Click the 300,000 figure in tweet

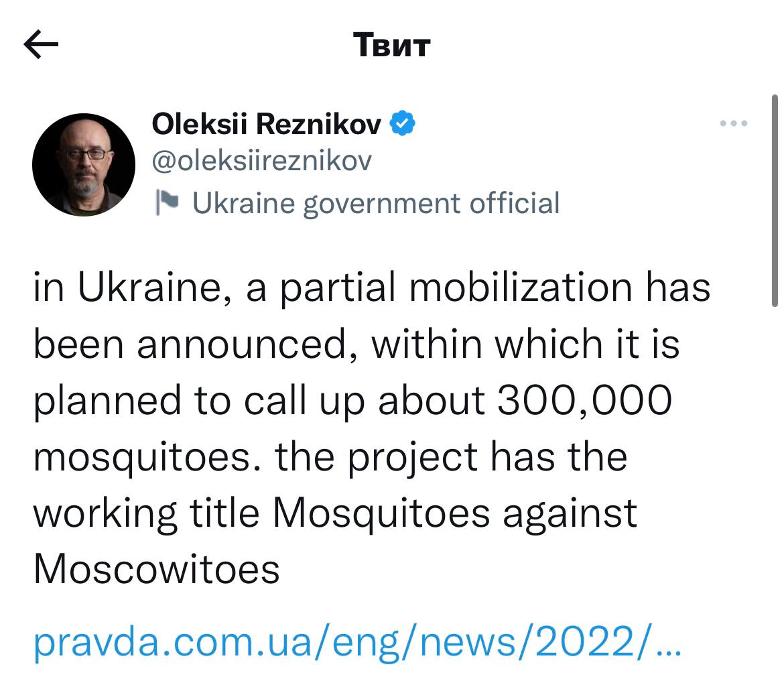583,400
